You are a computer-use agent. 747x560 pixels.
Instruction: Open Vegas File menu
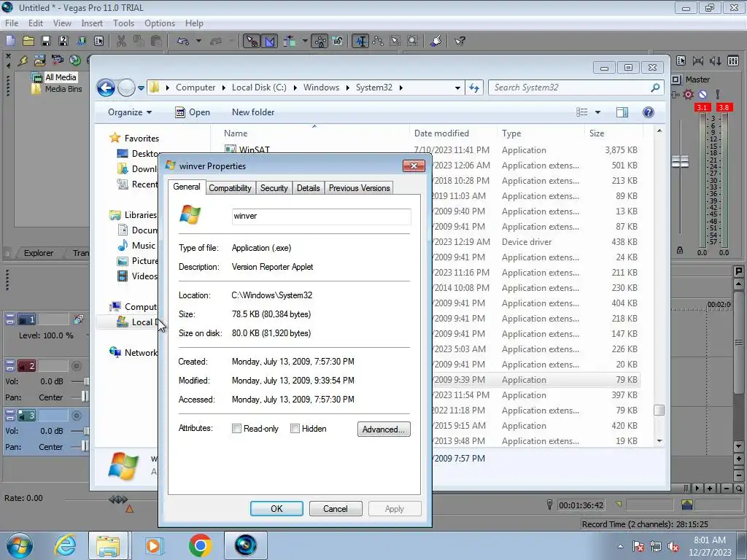(x=12, y=23)
